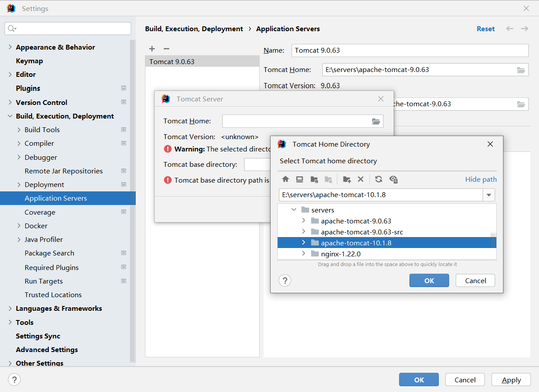Open the Keymap settings page
This screenshot has height=392, width=539.
click(29, 61)
